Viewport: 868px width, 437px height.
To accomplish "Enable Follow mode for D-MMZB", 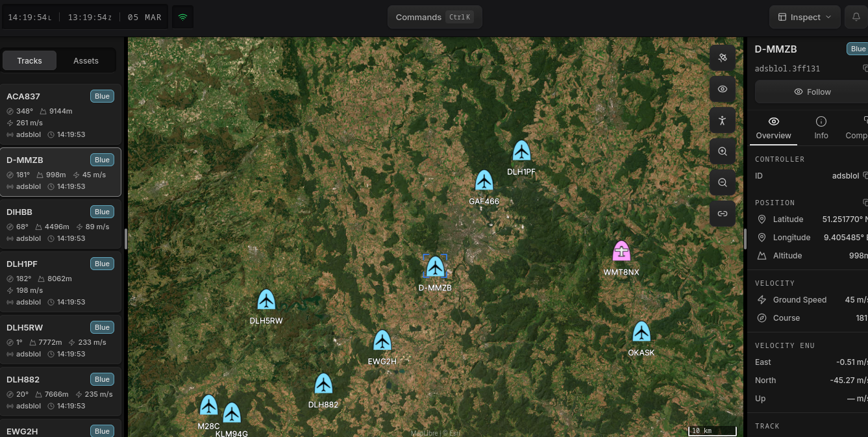I will pyautogui.click(x=812, y=92).
